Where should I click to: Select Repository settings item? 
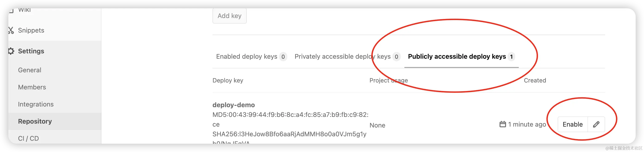click(x=35, y=121)
